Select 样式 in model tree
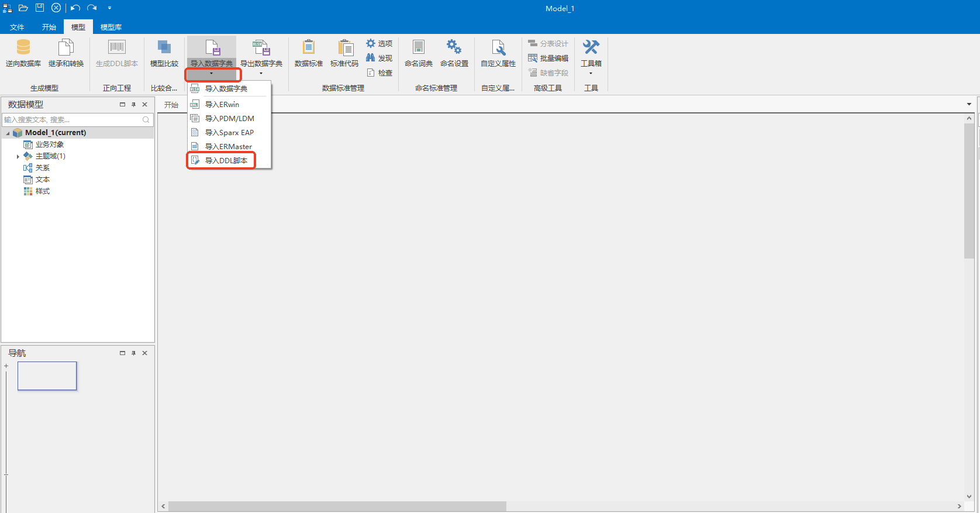Screen dimensions: 980x513 [43, 191]
